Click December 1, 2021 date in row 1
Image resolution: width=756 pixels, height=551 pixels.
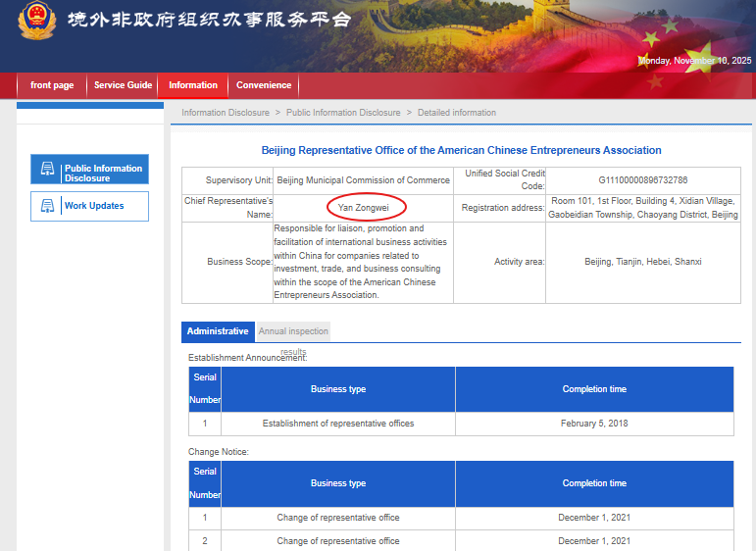(x=594, y=518)
